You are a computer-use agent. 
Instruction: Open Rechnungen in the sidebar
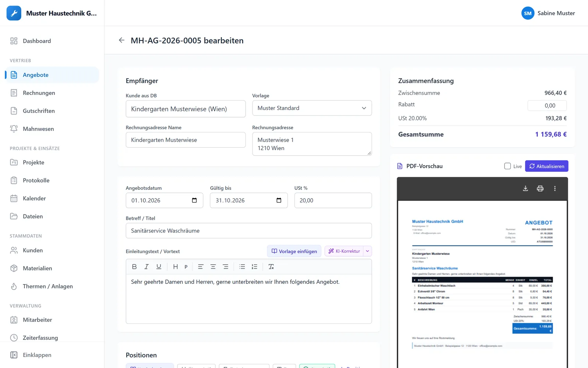coord(52,93)
